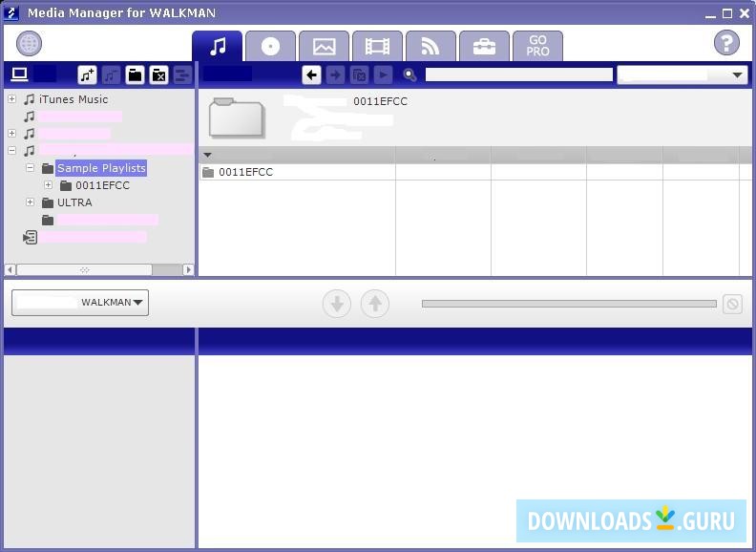Click the magnifier search icon
756x552 pixels.
(x=409, y=74)
